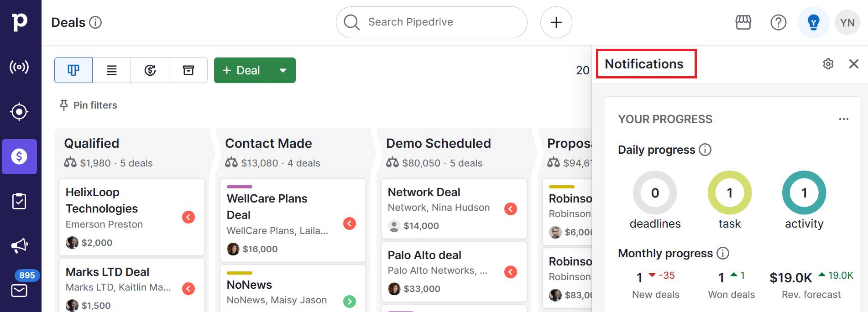
Task: Open the Pipedrive logo home
Action: pos(20,22)
